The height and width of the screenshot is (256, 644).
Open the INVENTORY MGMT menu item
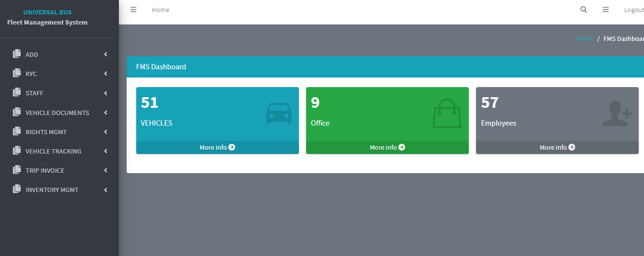pyautogui.click(x=59, y=190)
